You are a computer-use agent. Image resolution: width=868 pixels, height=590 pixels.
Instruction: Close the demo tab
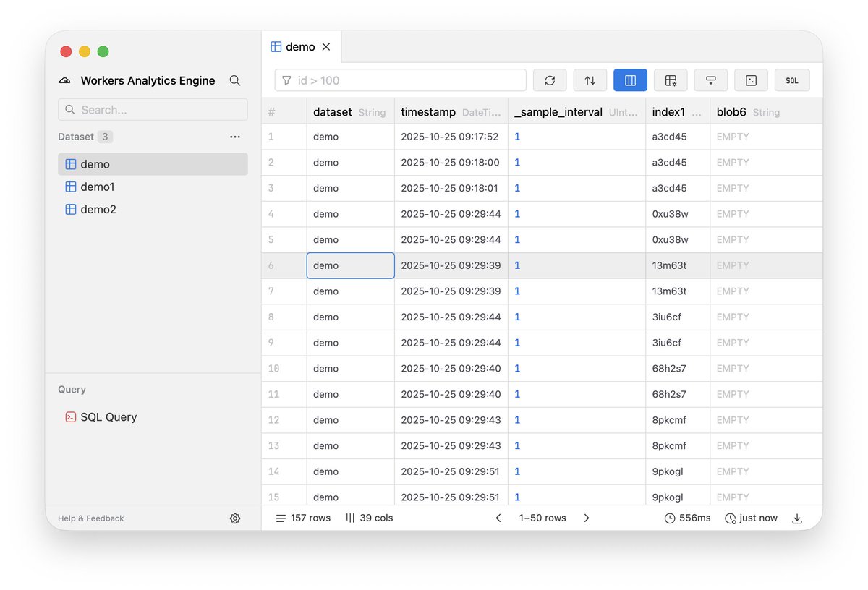[x=326, y=47]
